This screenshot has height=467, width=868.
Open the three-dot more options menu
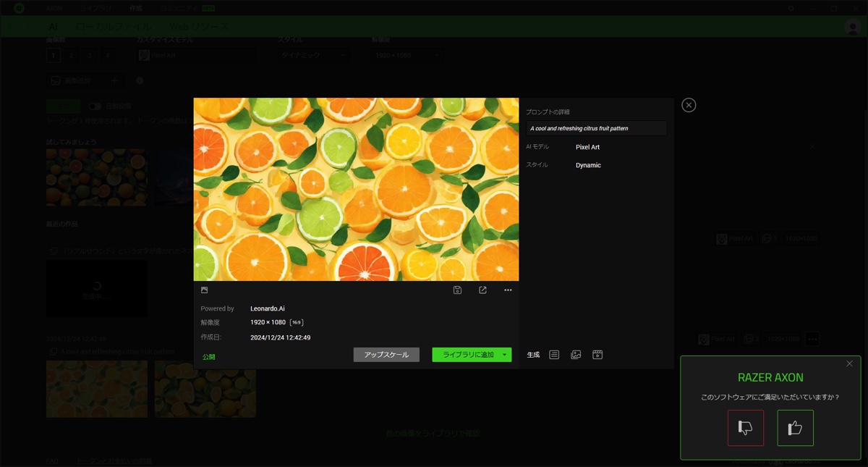pyautogui.click(x=508, y=290)
